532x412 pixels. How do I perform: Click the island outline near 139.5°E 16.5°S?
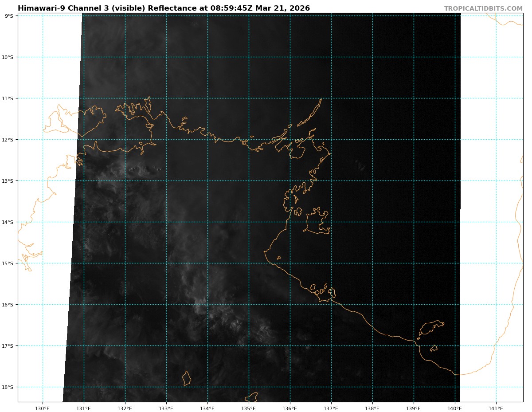coord(430,327)
